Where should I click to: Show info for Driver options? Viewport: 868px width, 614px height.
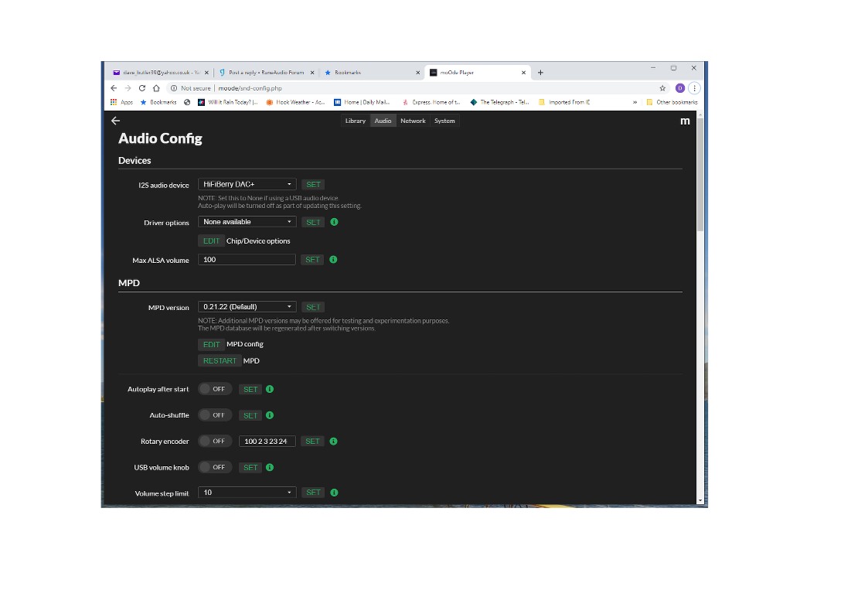coord(334,222)
